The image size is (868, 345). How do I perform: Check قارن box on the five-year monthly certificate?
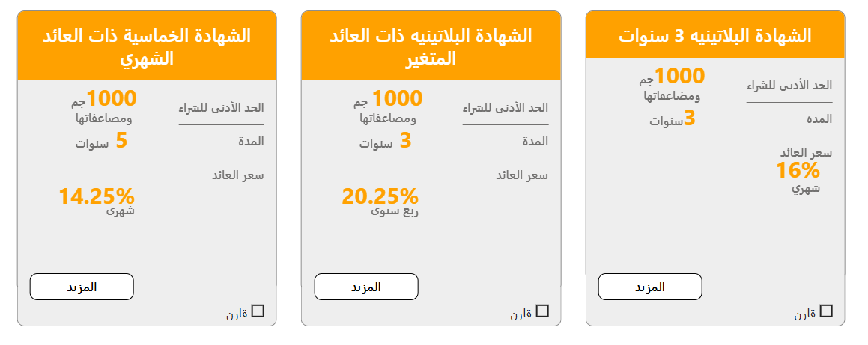(x=258, y=310)
